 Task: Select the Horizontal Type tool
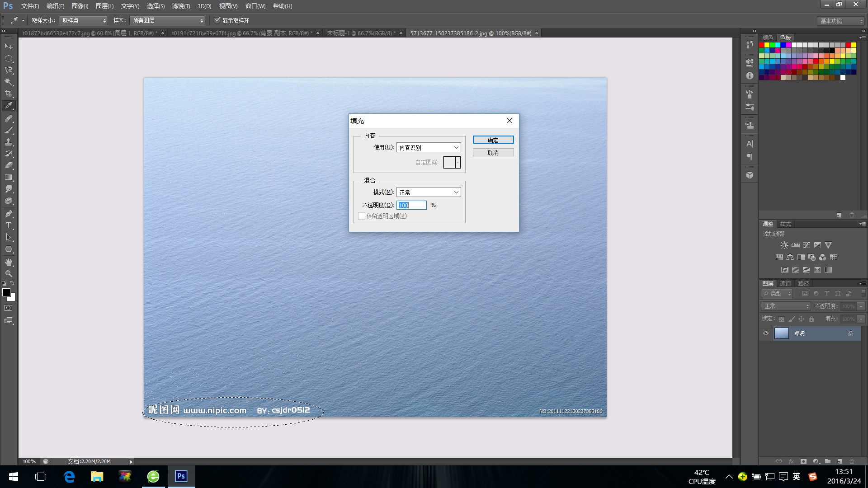(x=9, y=225)
